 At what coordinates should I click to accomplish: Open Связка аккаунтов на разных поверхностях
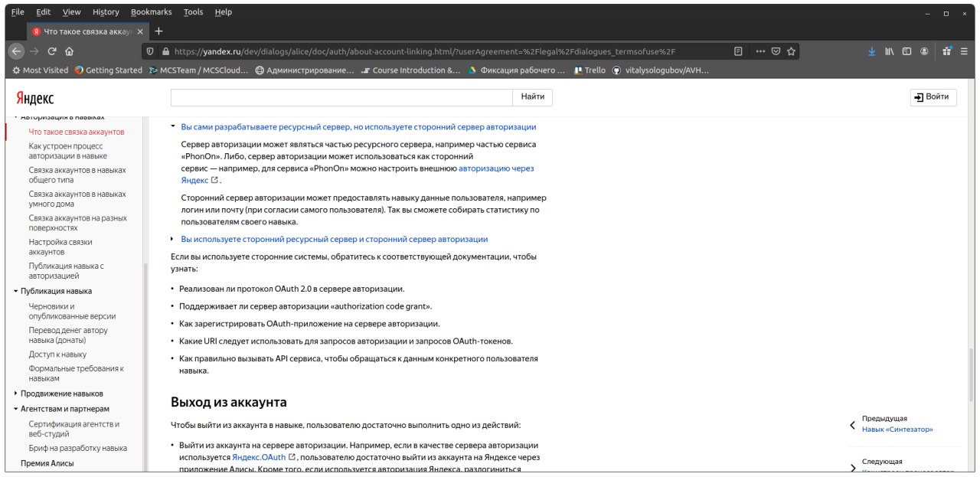[77, 223]
